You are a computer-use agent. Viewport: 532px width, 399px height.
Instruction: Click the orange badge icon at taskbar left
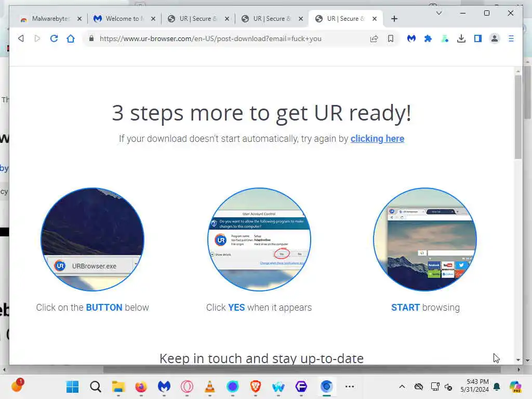click(17, 385)
